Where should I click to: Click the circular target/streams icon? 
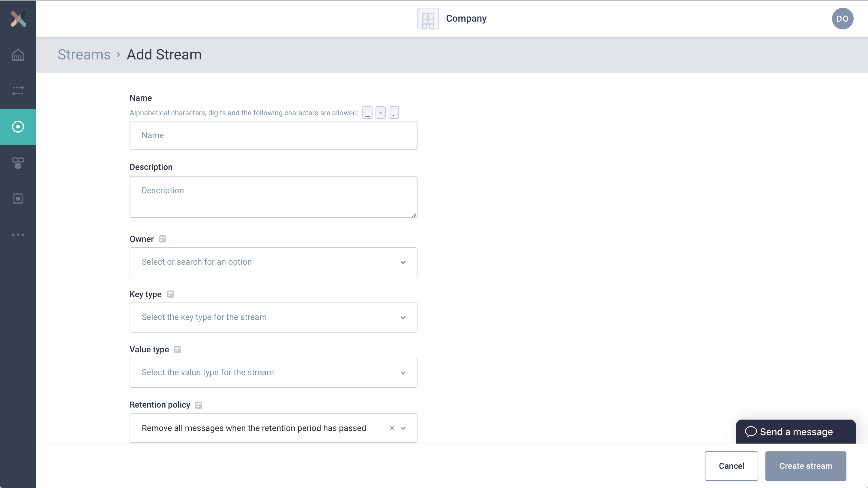pos(17,126)
